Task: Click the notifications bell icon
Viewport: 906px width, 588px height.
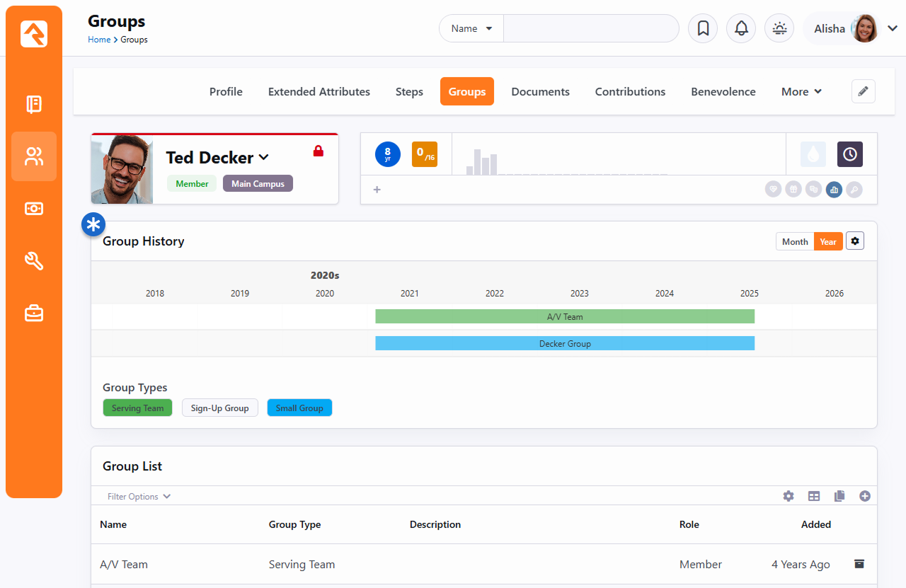Action: click(741, 28)
